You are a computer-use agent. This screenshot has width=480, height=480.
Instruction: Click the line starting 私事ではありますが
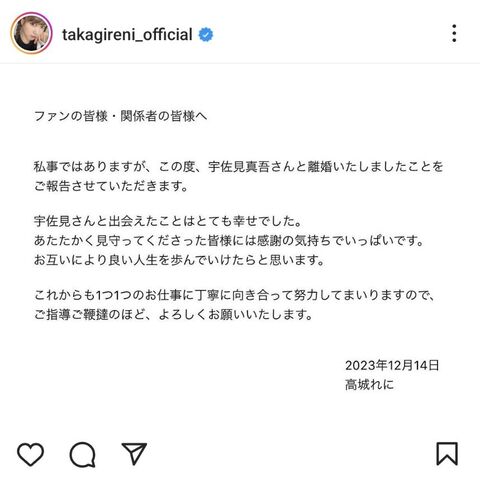click(x=239, y=167)
